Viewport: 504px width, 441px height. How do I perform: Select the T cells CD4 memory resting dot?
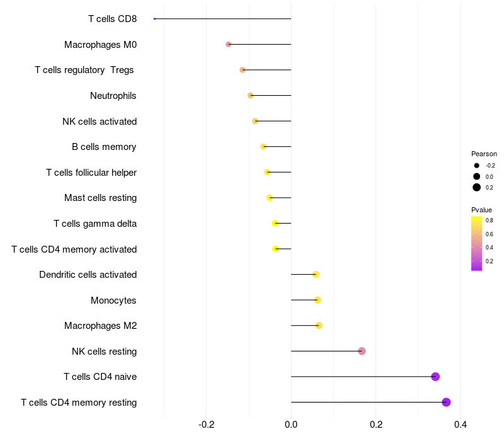tap(446, 402)
